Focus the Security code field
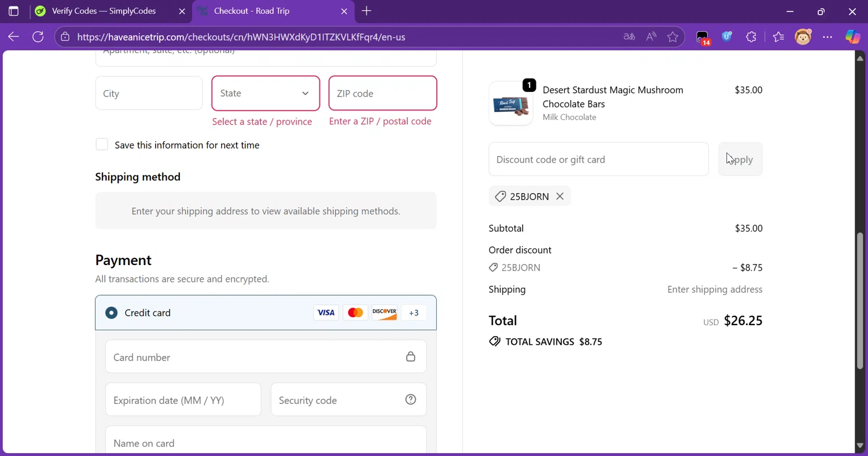868x456 pixels. [348, 399]
